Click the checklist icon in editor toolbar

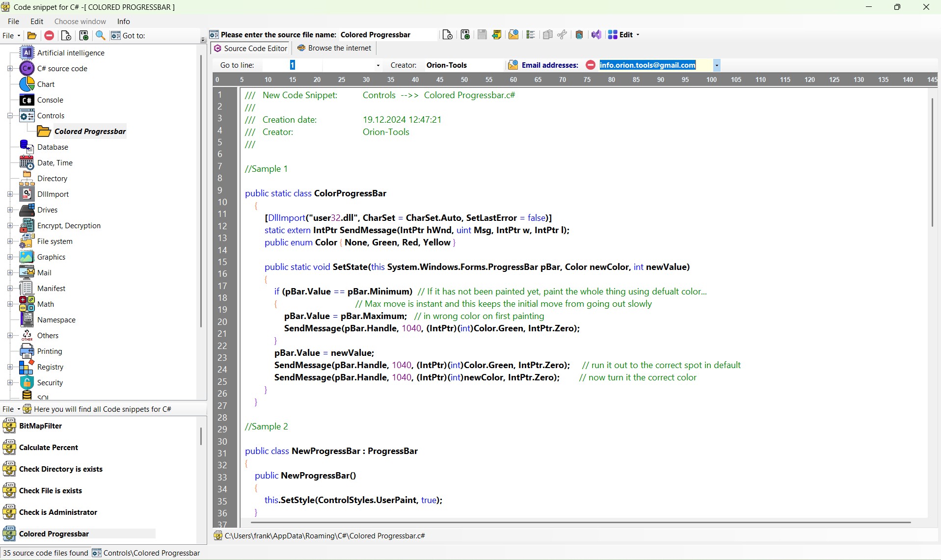[x=530, y=34]
